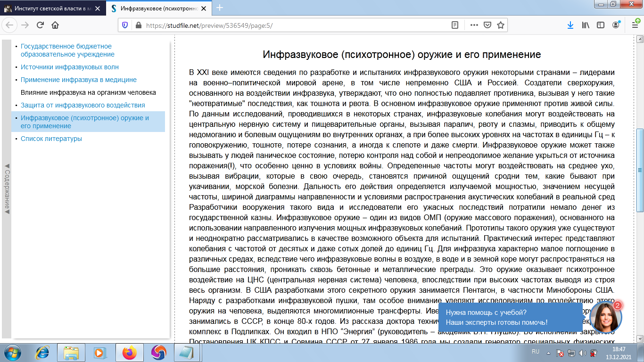Go to the Firefox home page
Viewport: 644px width, 362px height.
pyautogui.click(x=55, y=25)
